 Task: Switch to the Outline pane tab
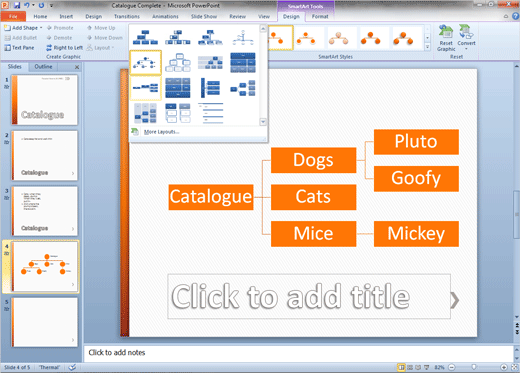[x=43, y=67]
